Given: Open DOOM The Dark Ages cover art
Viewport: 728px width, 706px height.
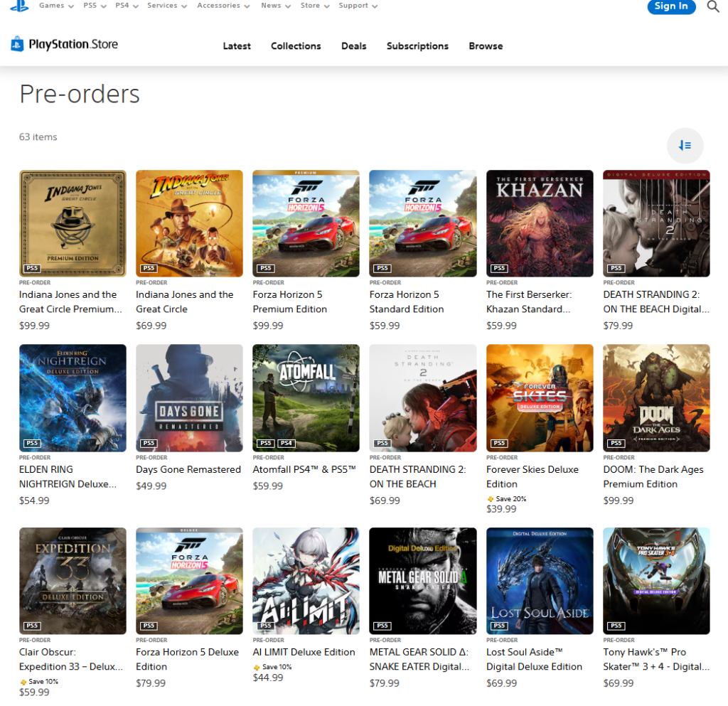Looking at the screenshot, I should [x=656, y=398].
